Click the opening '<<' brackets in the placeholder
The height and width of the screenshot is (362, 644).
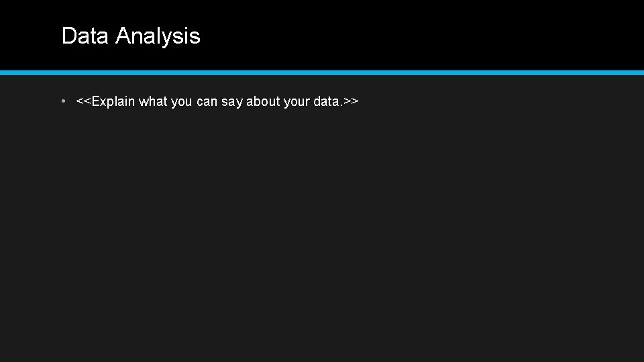83,101
